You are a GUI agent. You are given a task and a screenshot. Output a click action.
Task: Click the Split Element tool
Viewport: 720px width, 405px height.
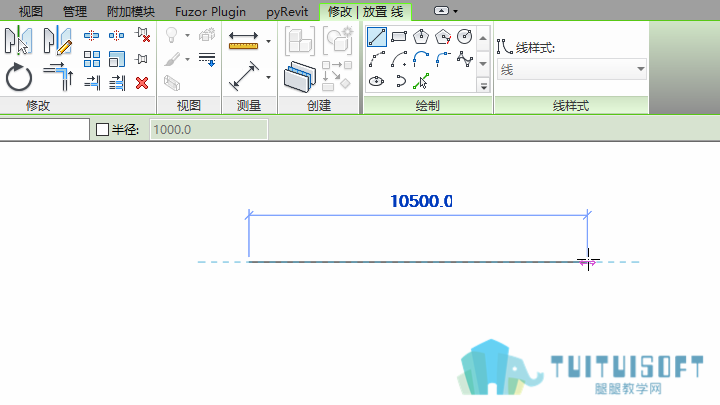91,35
